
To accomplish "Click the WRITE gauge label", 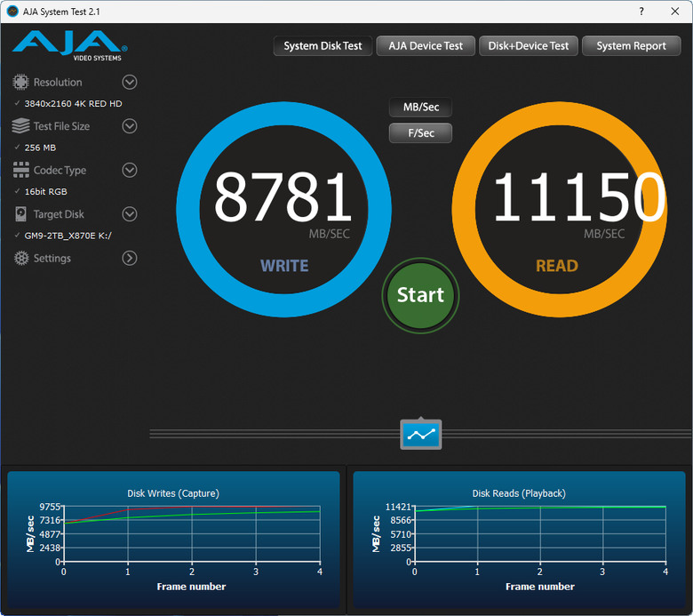I will point(284,266).
